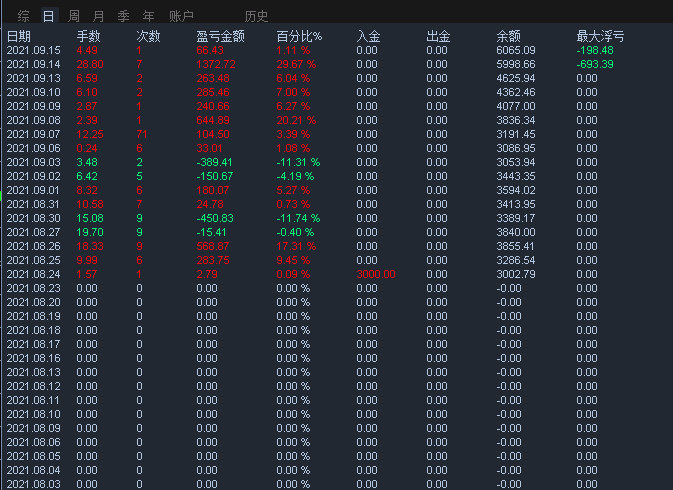Sort by the 入金 column header
This screenshot has height=490, width=673.
coord(368,36)
